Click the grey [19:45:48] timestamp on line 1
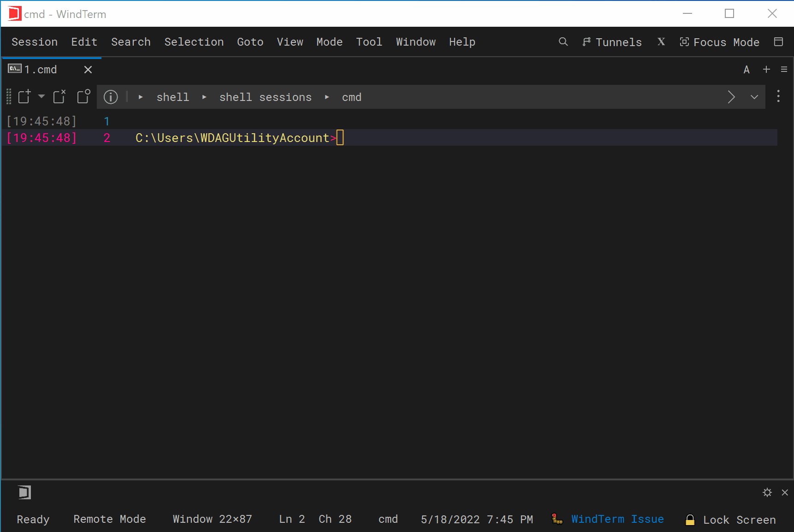Image resolution: width=794 pixels, height=532 pixels. point(41,121)
